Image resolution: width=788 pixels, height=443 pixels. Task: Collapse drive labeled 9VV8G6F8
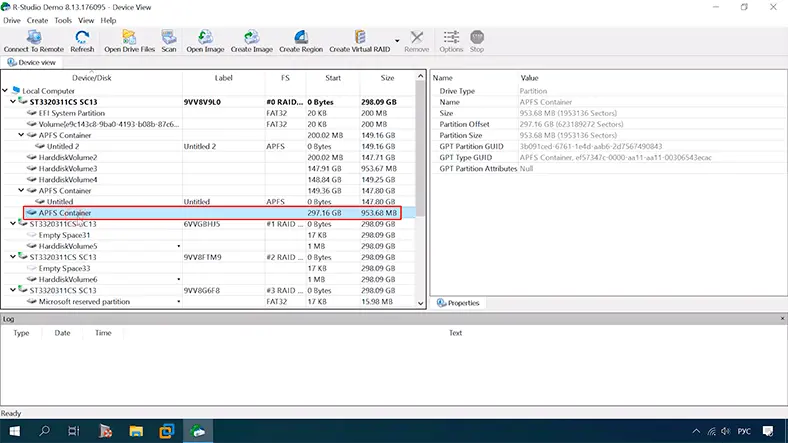[x=13, y=290]
